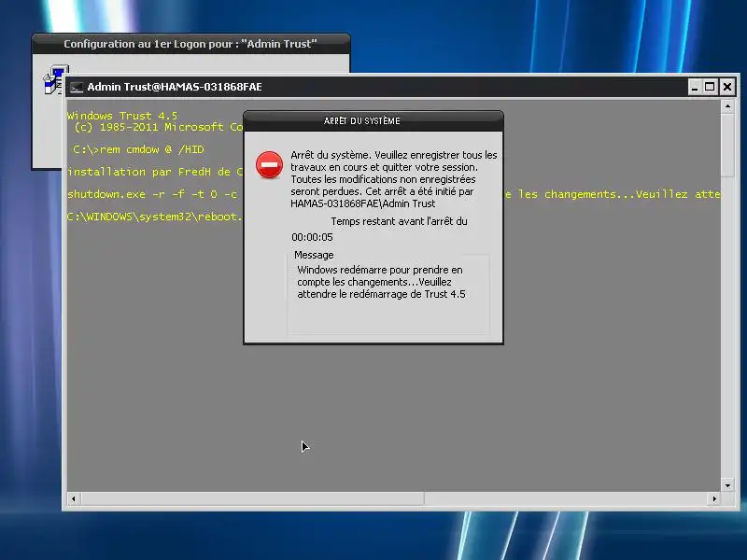Click the countdown timer '00:00:05'

click(312, 237)
